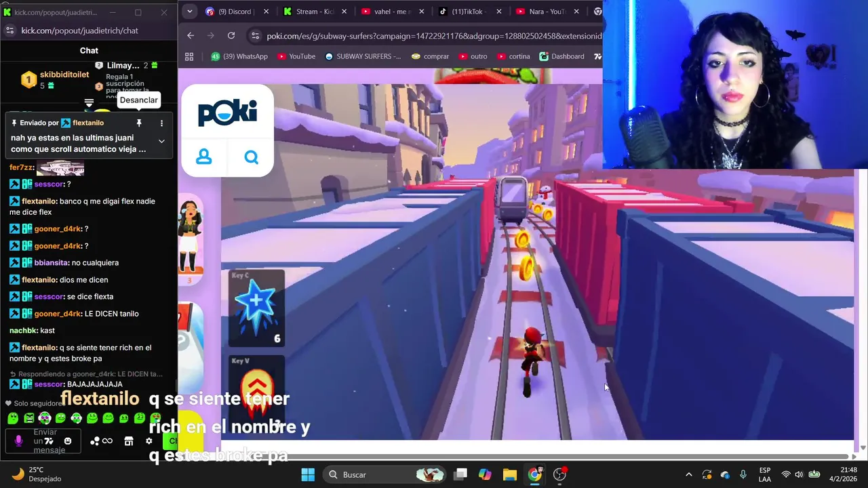Open the 'cortina' bookmark
This screenshot has width=868, height=488.
click(513, 56)
